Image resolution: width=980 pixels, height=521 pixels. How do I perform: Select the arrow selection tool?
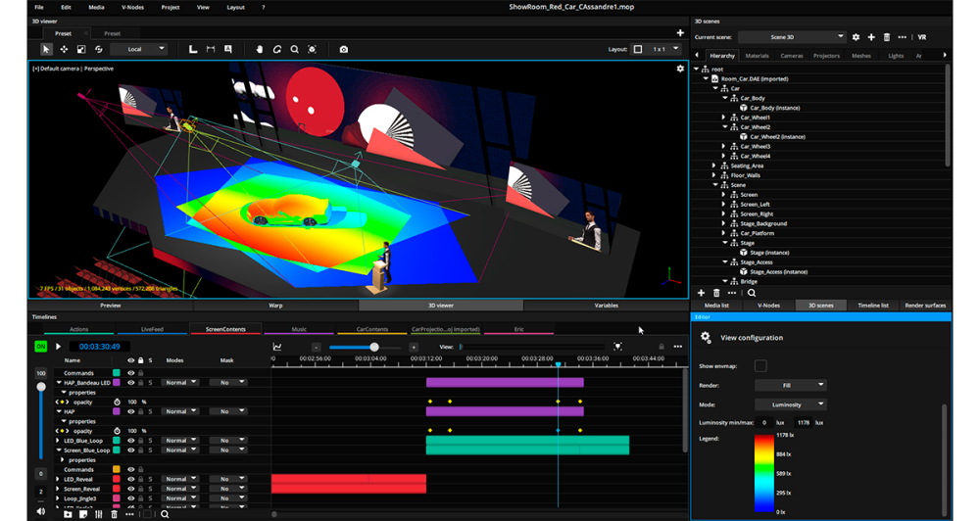pyautogui.click(x=46, y=49)
